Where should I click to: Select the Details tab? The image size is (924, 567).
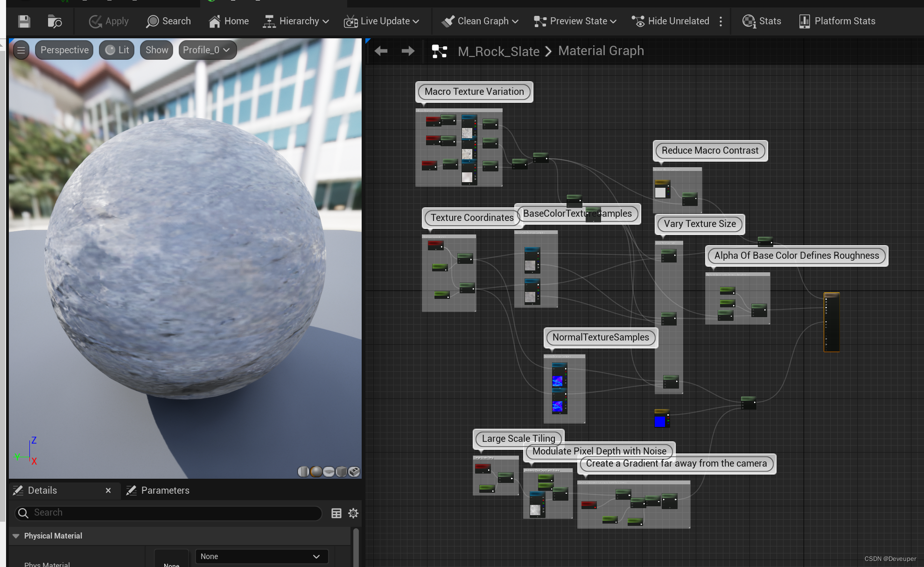point(42,490)
